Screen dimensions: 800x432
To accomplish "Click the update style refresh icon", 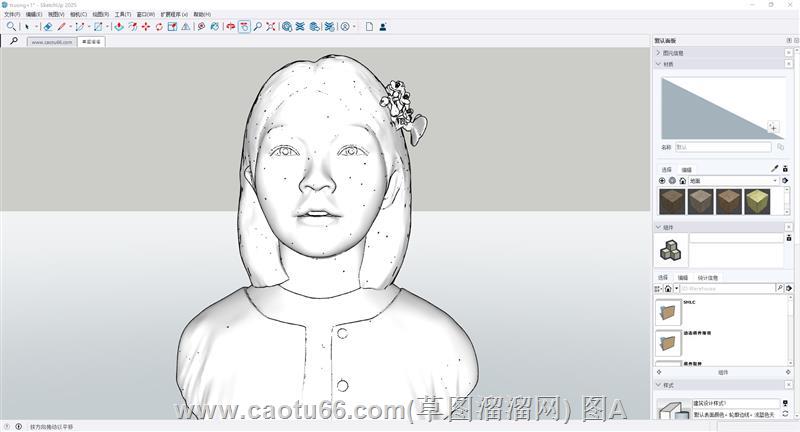I will click(x=785, y=414).
